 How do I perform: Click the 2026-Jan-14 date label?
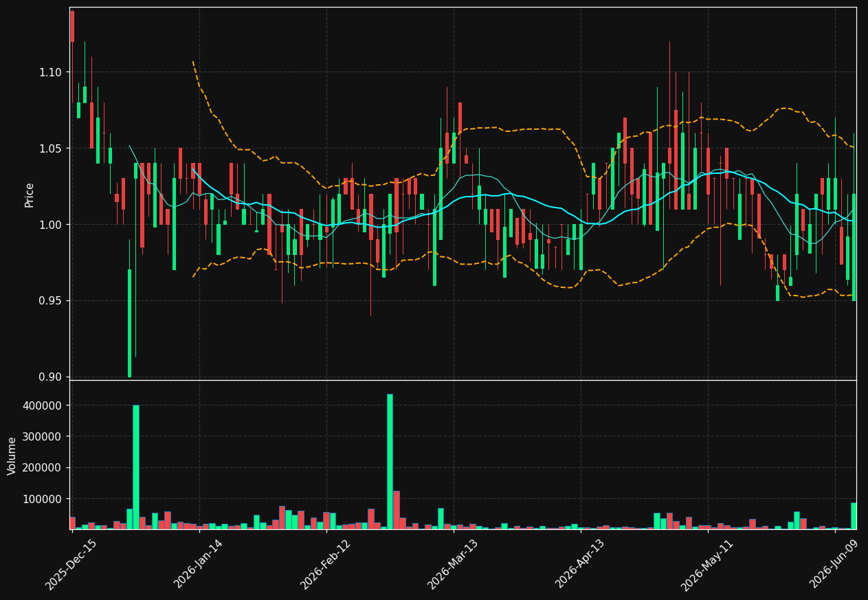[199, 564]
